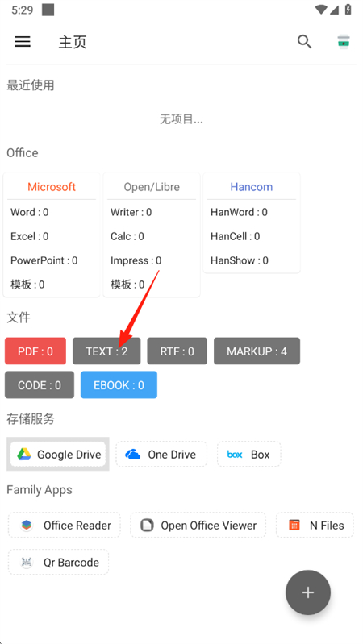Show PDF files list
363x644 pixels.
(35, 351)
